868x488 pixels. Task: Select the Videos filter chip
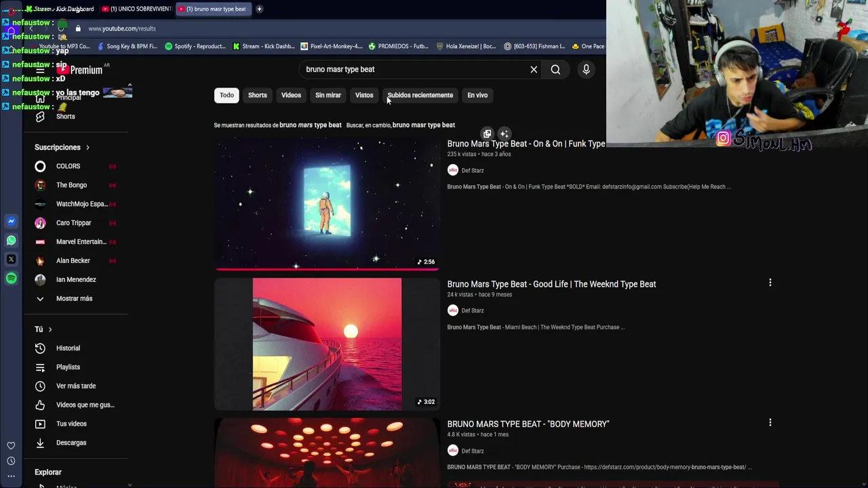tap(291, 95)
